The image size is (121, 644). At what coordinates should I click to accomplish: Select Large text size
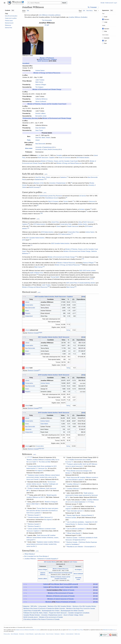[x=103, y=22]
